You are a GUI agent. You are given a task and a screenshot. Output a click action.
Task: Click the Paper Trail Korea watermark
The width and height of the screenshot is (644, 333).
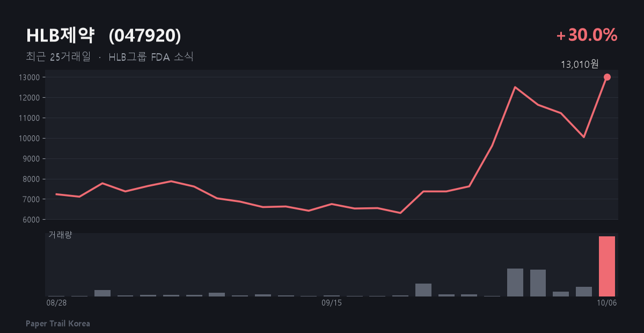pos(58,323)
